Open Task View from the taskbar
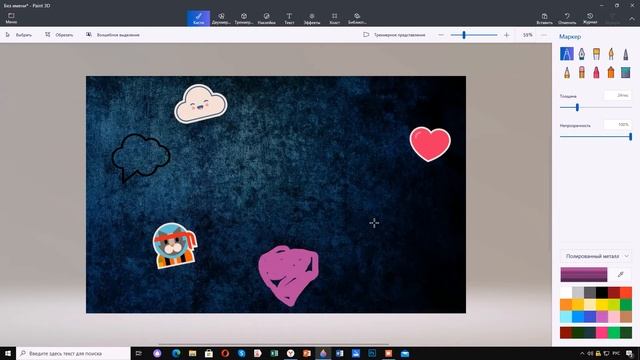The width and height of the screenshot is (640, 360). click(x=139, y=353)
